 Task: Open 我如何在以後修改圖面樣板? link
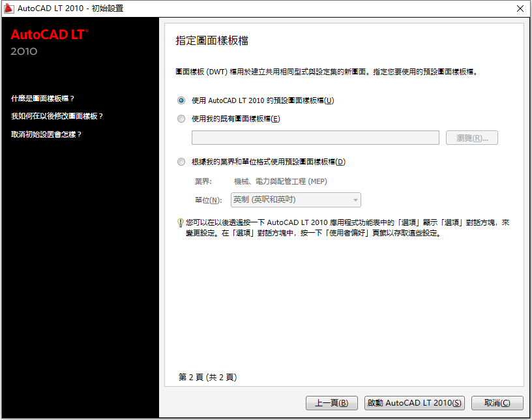click(57, 116)
